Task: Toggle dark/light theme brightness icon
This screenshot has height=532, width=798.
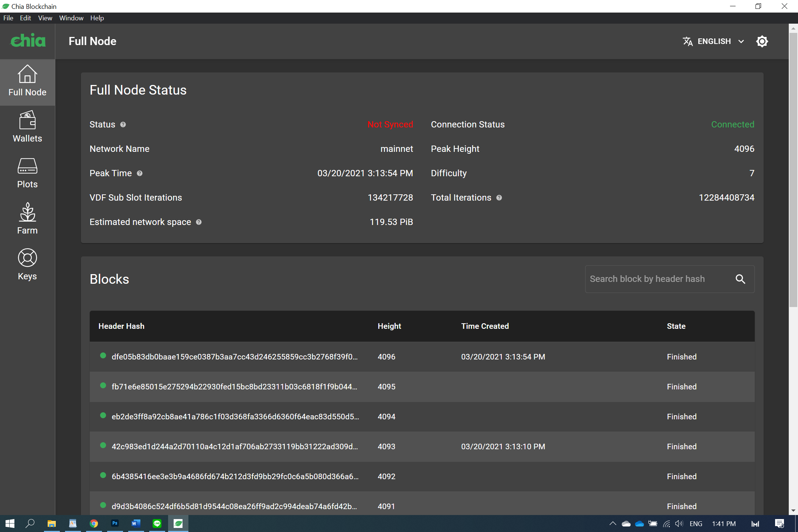Action: pos(762,41)
